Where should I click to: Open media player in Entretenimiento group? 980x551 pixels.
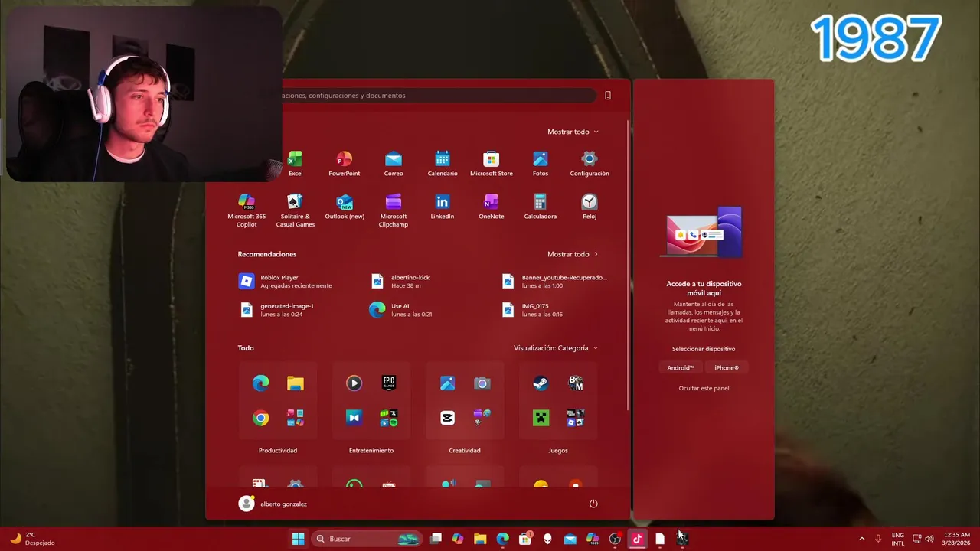(354, 383)
